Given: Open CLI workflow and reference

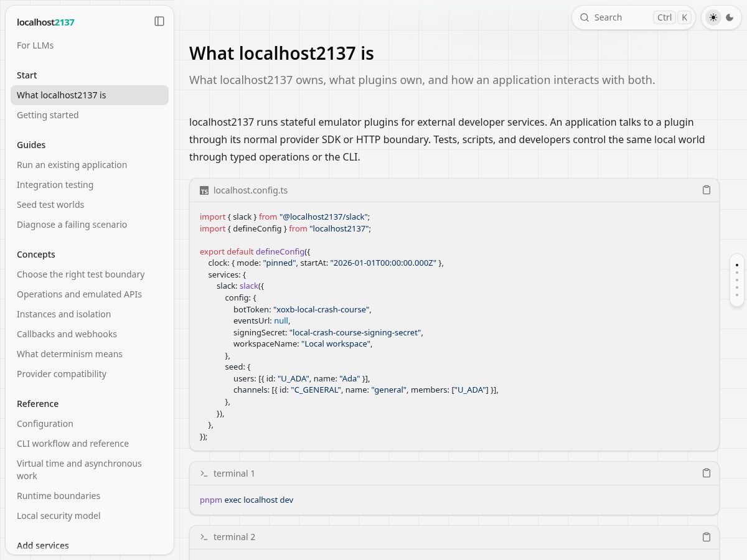Looking at the screenshot, I should (x=90, y=444).
